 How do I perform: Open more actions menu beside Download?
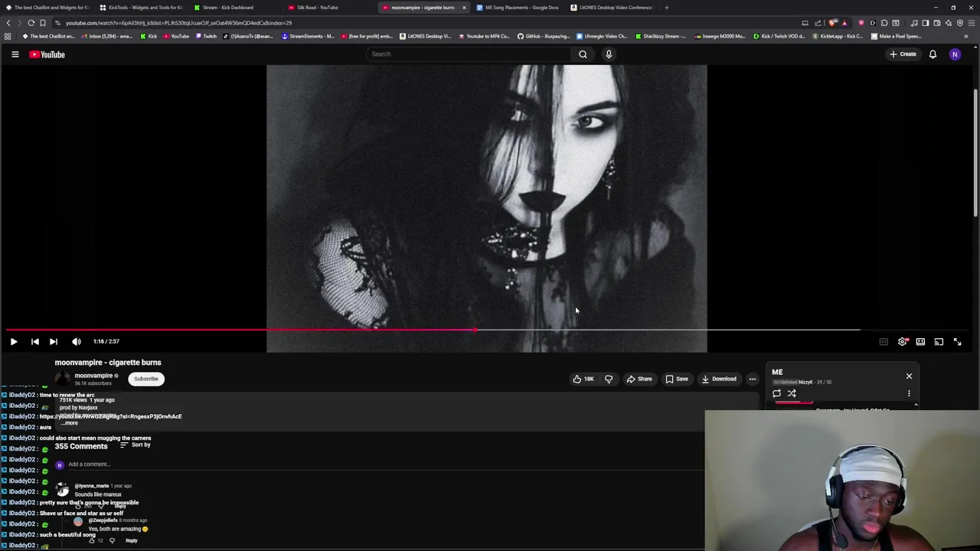point(753,379)
